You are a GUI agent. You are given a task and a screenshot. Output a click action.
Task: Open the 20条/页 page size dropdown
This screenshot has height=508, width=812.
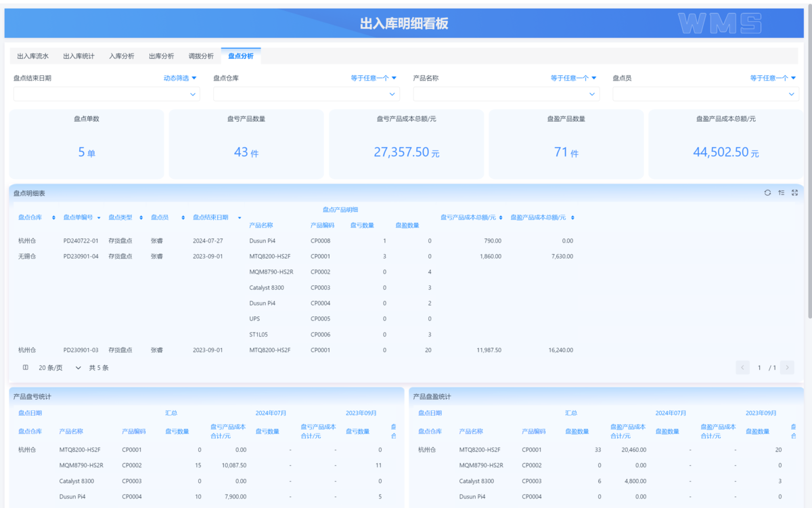61,367
